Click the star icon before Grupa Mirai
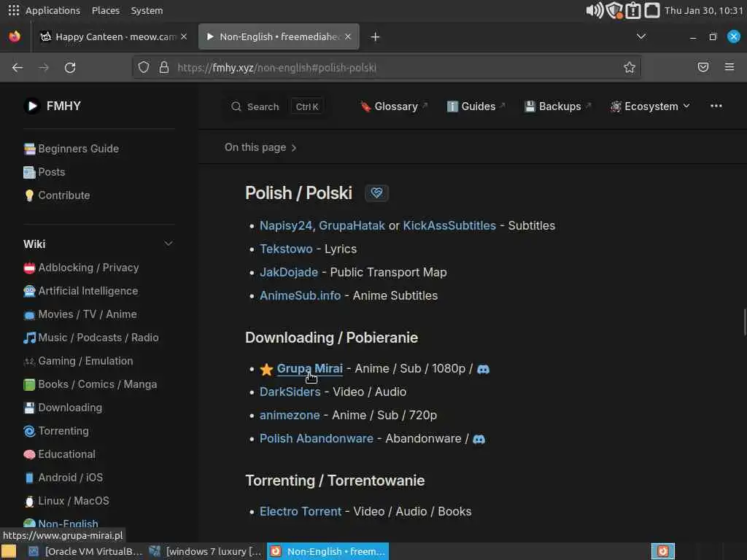This screenshot has height=560, width=747. [x=266, y=369]
